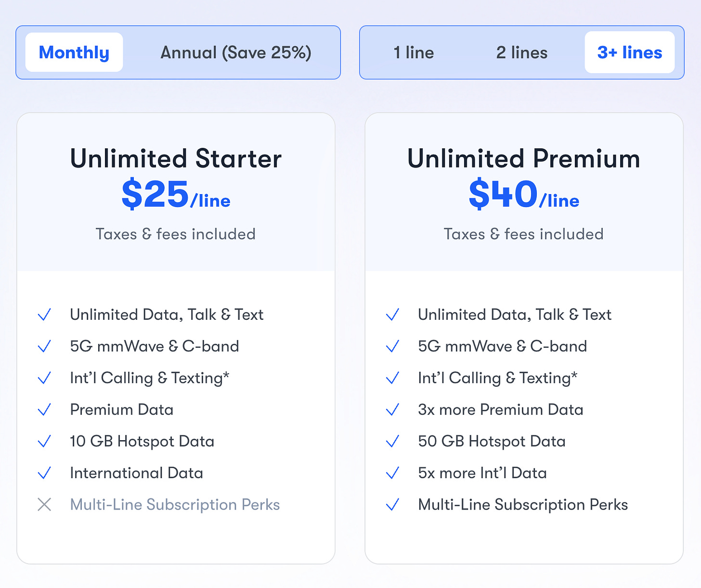Click the checkmark next to Premium Data
701x588 pixels.
44,410
